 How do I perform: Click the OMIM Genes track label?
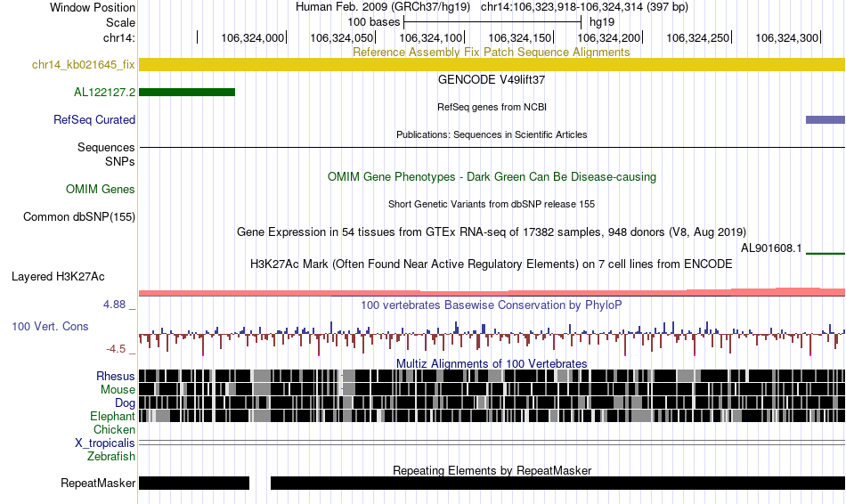pos(101,190)
